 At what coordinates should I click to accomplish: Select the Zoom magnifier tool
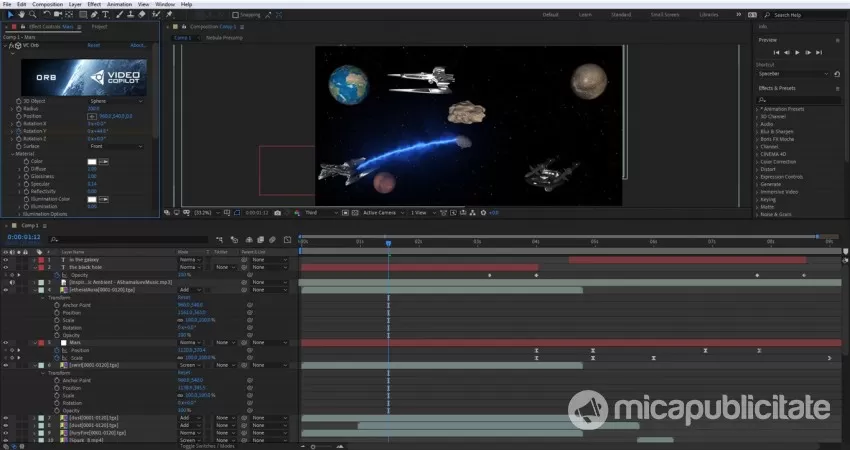[33, 15]
